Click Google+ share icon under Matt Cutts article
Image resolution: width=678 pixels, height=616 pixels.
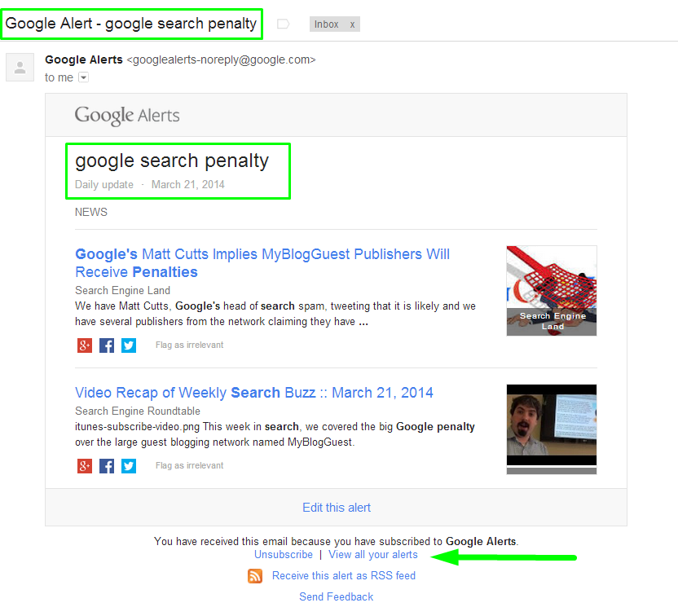click(84, 345)
